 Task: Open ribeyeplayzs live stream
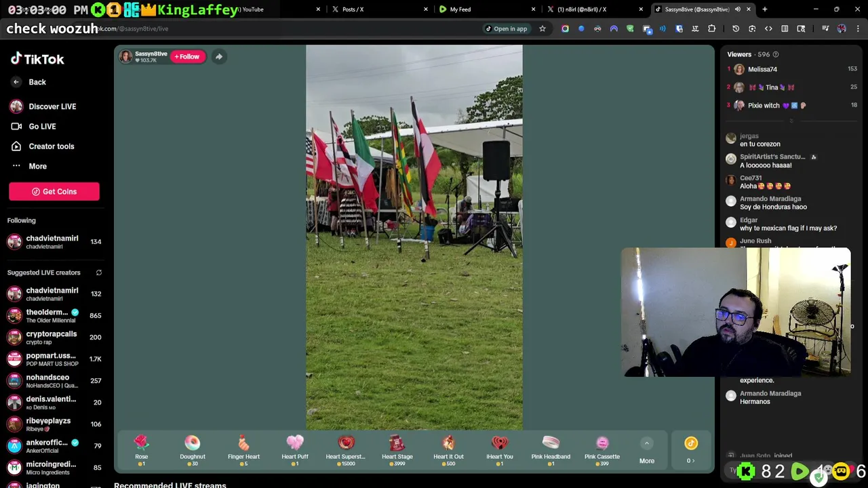[x=54, y=424]
